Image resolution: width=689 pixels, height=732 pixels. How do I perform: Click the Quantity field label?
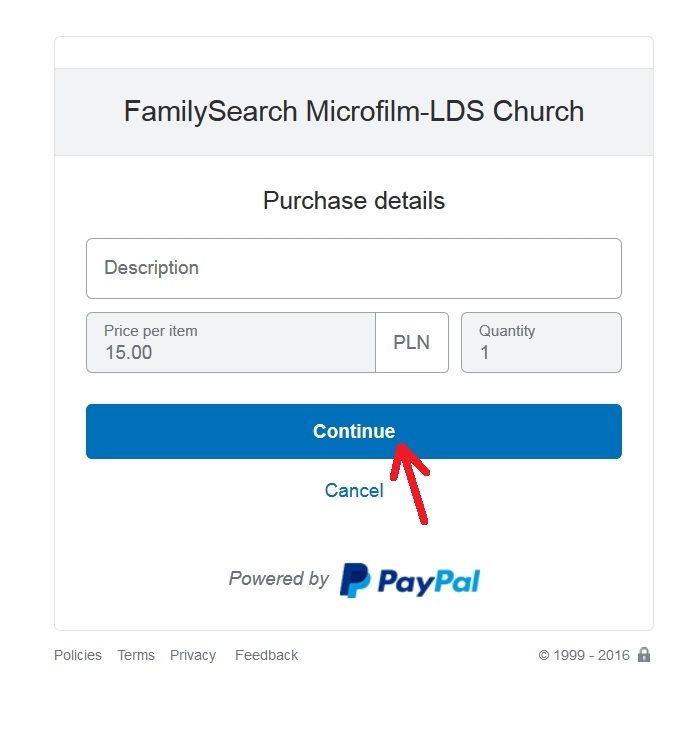(x=507, y=331)
